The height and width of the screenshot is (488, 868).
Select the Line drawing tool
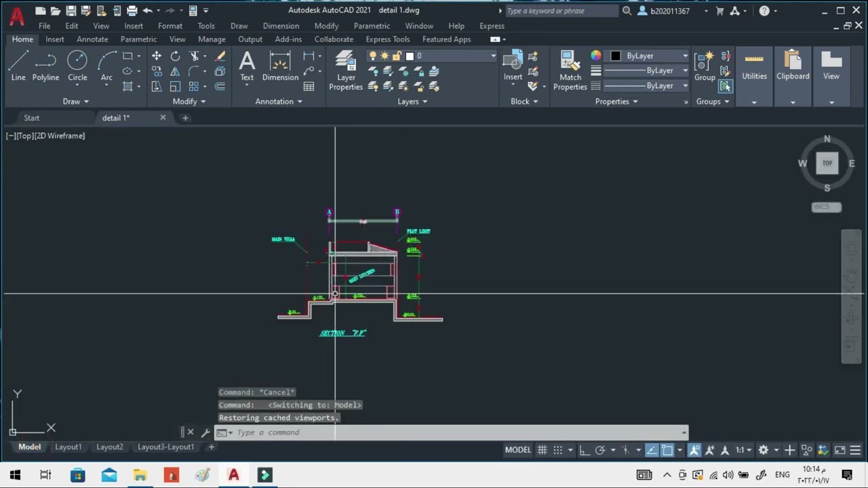click(x=18, y=66)
